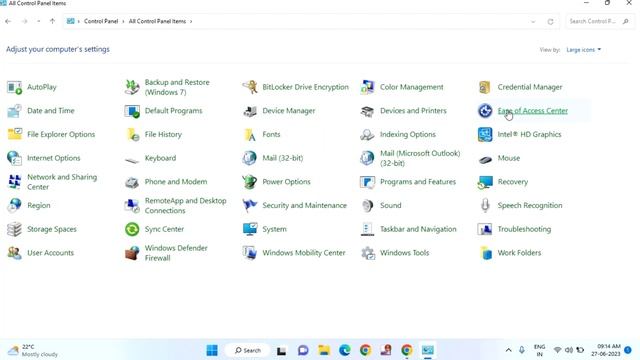Open the Speech Recognition microphone icon
Screen dimensions: 640x360
tap(484, 206)
